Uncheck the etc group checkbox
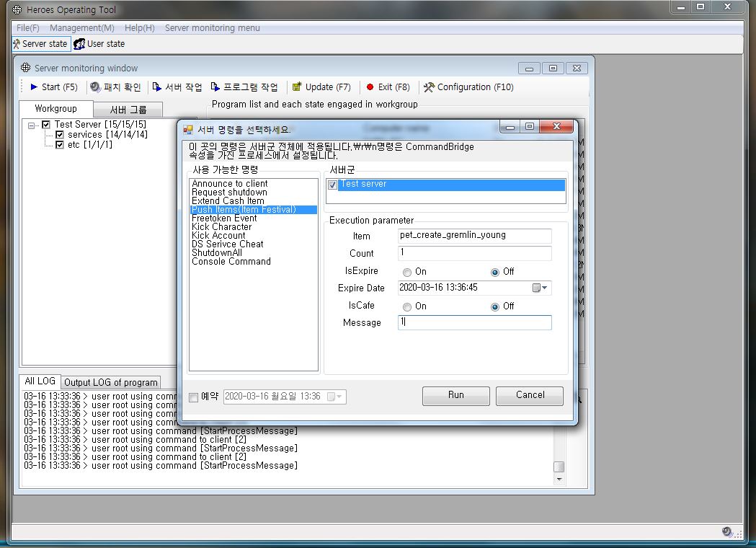 coord(60,145)
